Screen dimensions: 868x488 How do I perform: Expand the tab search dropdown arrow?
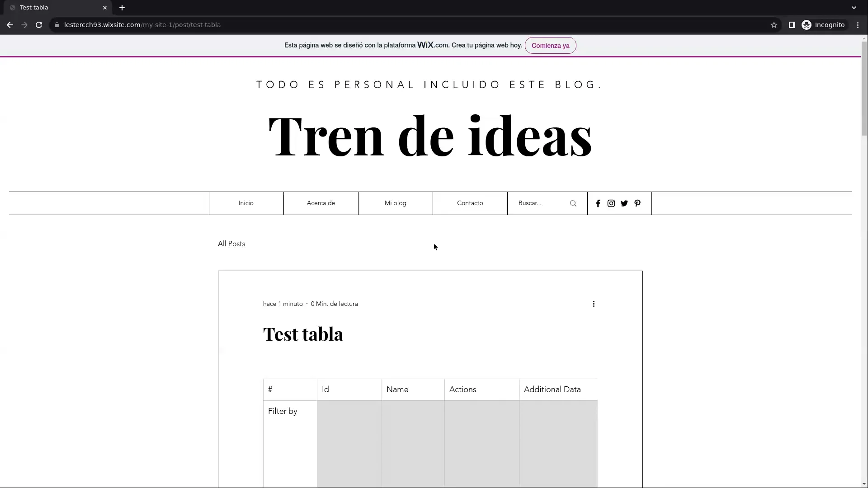854,8
